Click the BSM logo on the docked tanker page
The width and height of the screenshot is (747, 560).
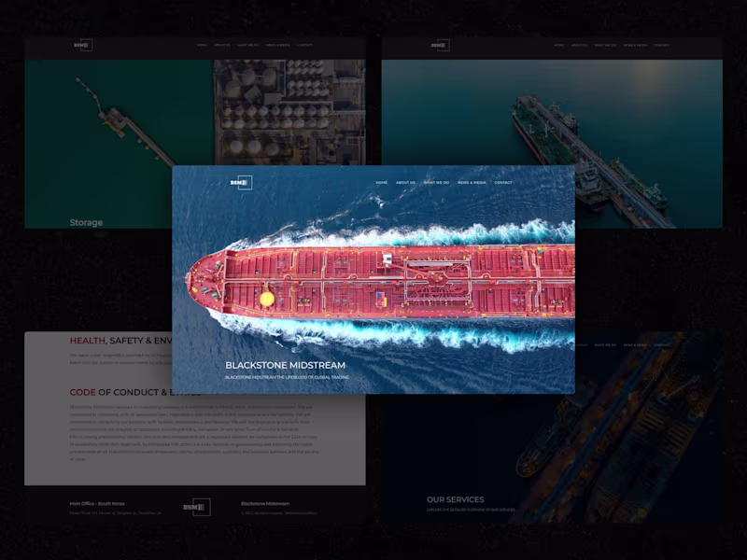[x=440, y=45]
